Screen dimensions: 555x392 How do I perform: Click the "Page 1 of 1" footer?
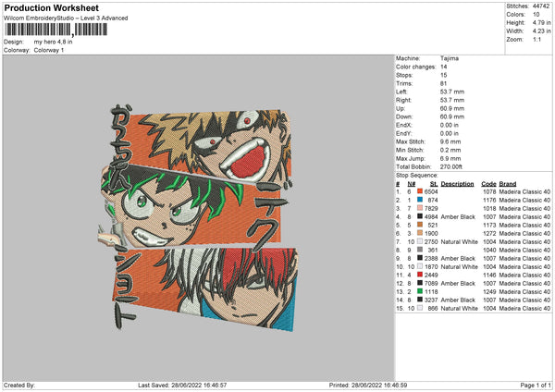click(536, 385)
